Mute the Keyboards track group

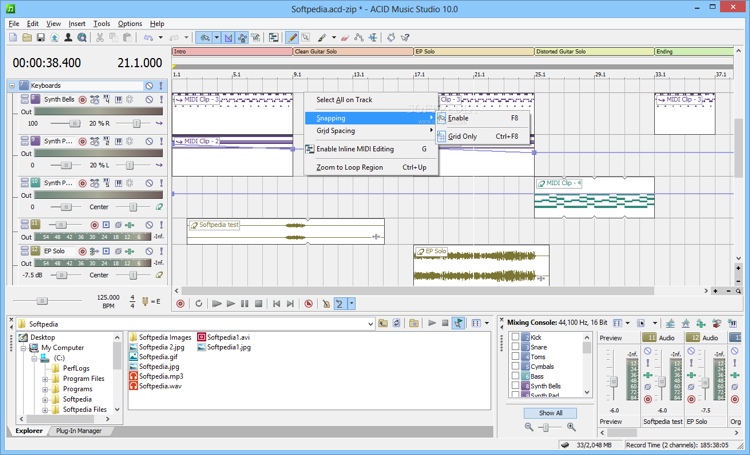click(149, 86)
